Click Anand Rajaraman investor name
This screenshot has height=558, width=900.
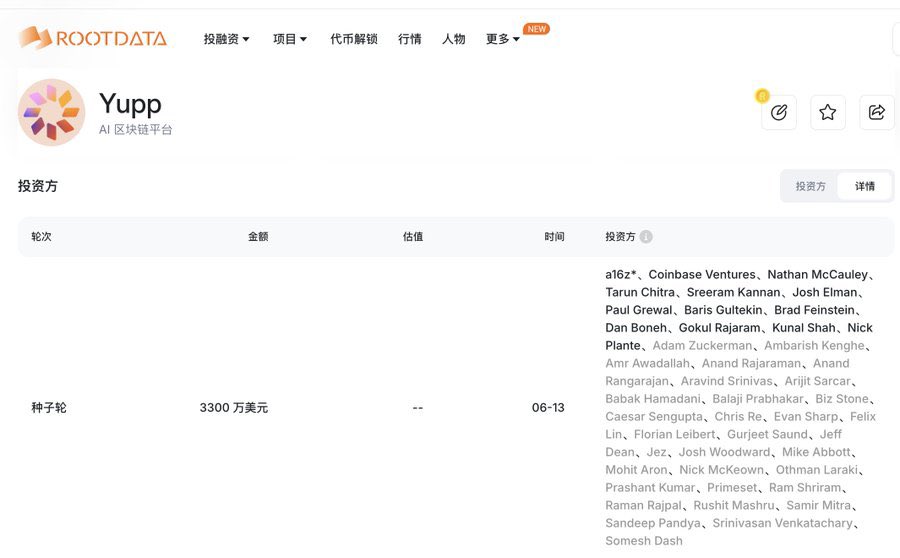point(751,363)
